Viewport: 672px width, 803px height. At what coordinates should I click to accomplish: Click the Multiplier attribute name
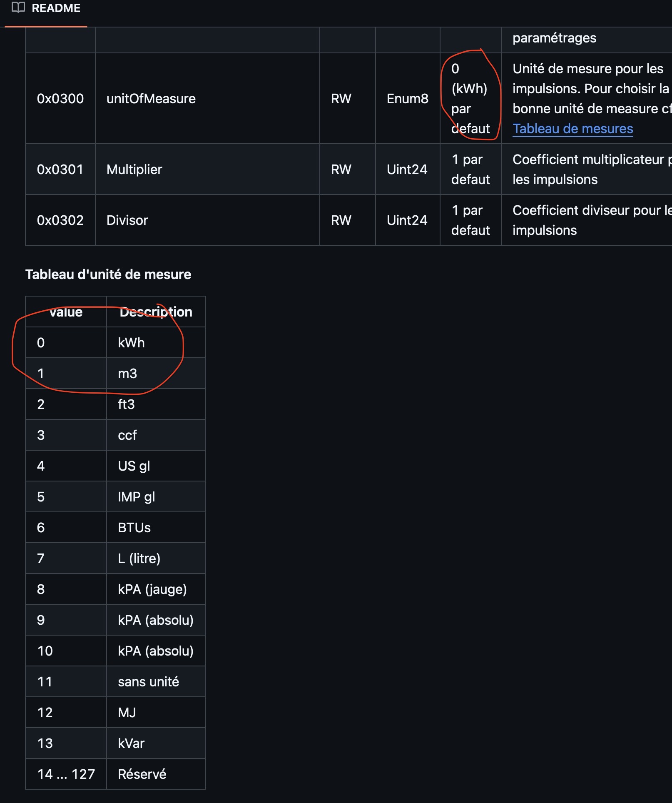coord(134,170)
